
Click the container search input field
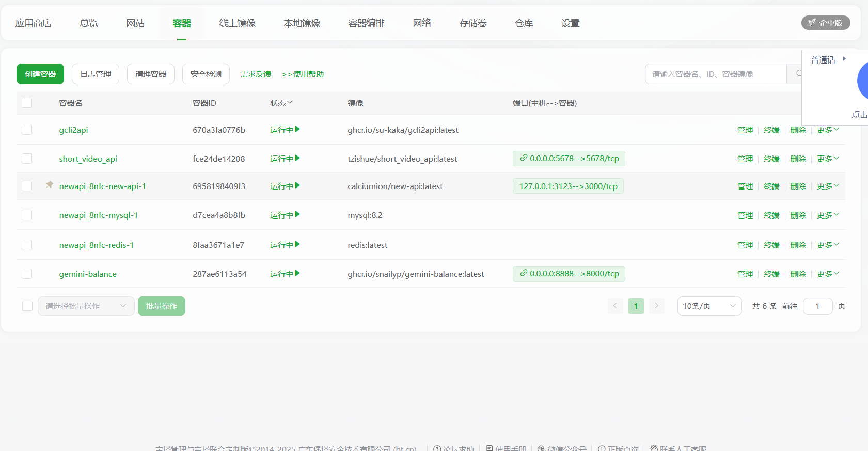715,74
